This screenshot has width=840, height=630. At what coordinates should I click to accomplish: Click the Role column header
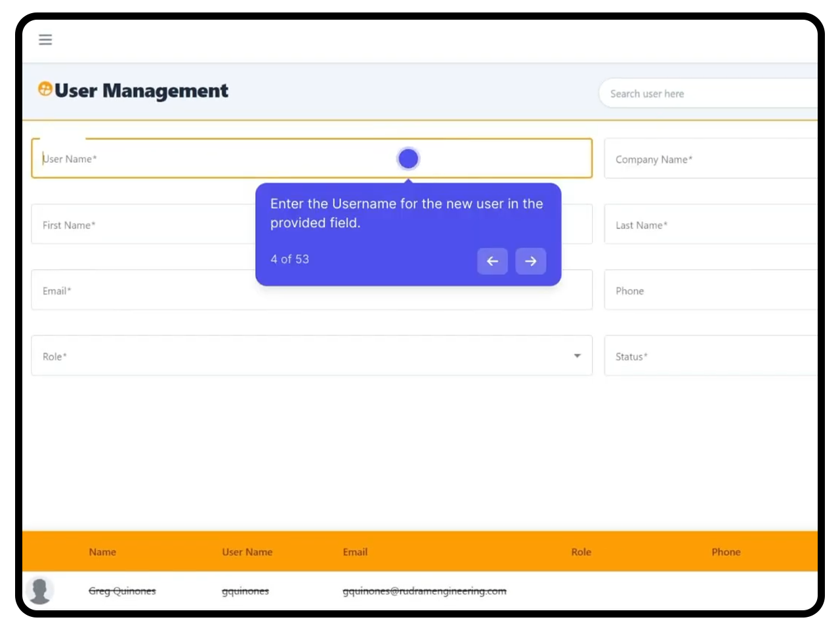pyautogui.click(x=581, y=552)
